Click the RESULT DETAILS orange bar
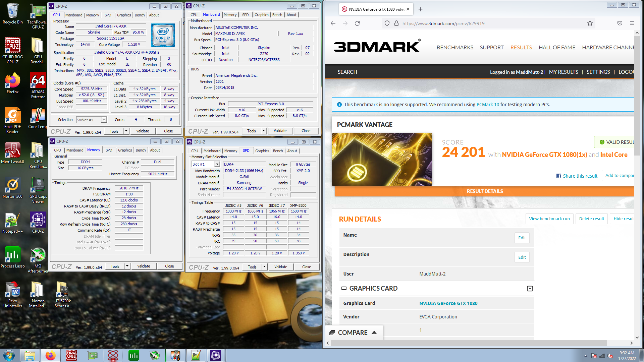 point(484,191)
